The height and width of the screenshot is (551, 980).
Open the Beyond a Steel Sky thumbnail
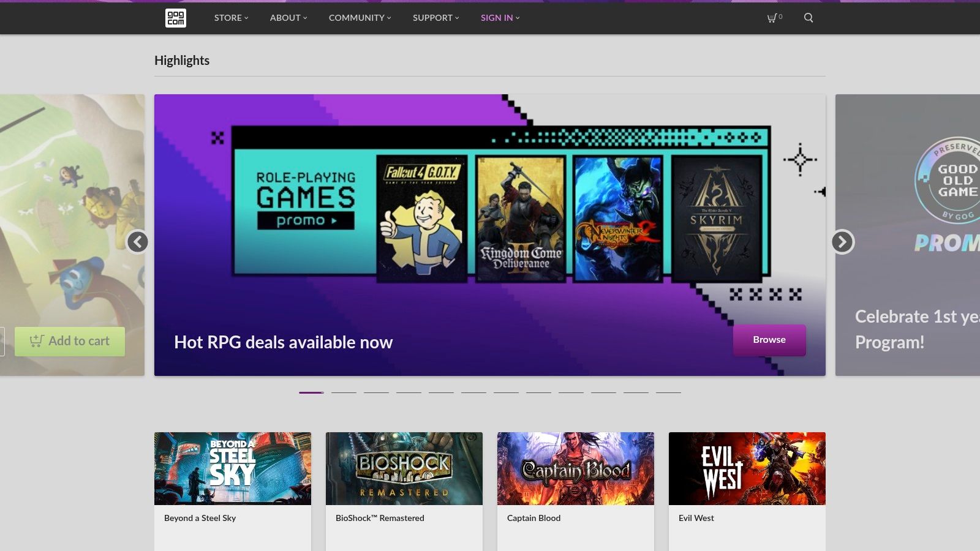tap(232, 468)
